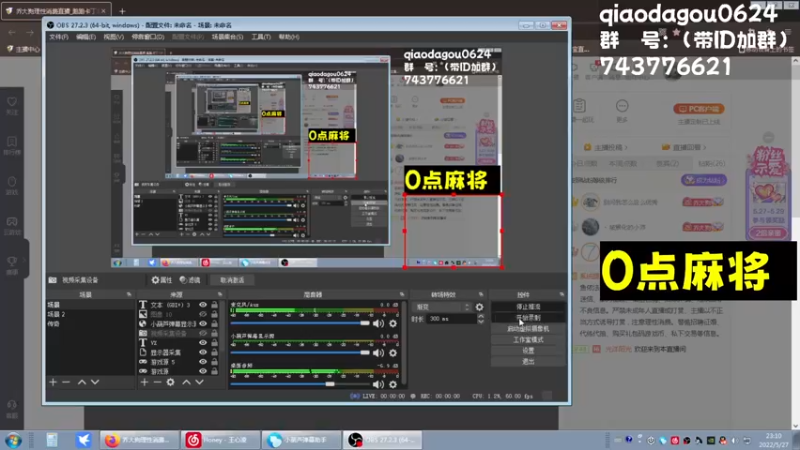800x450 pixels.
Task: Decrease transition duration with down arrow
Action: click(x=481, y=321)
